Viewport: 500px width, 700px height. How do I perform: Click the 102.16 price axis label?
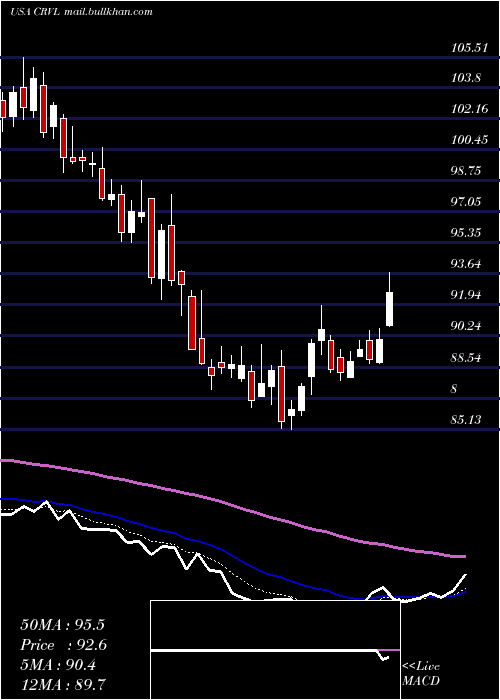(x=468, y=109)
